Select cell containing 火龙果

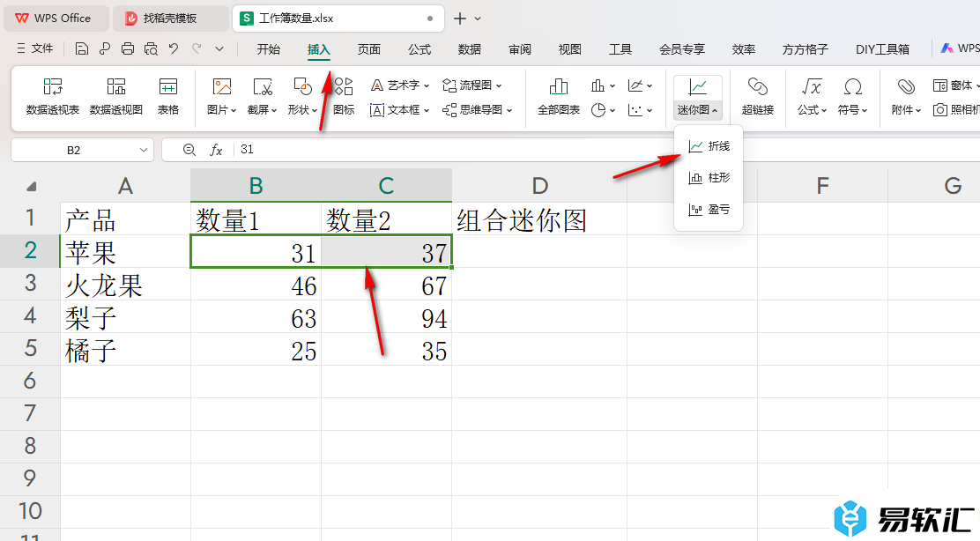point(125,285)
